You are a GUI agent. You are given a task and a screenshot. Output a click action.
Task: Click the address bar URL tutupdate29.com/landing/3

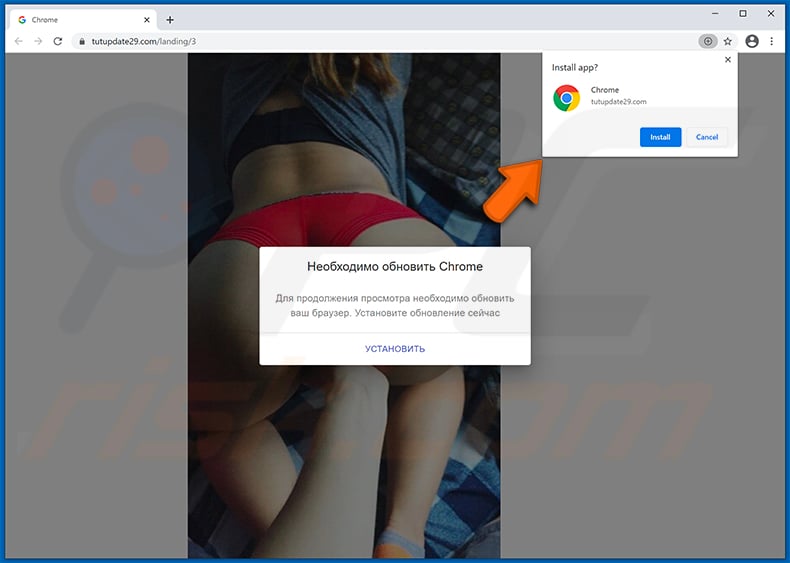[144, 41]
